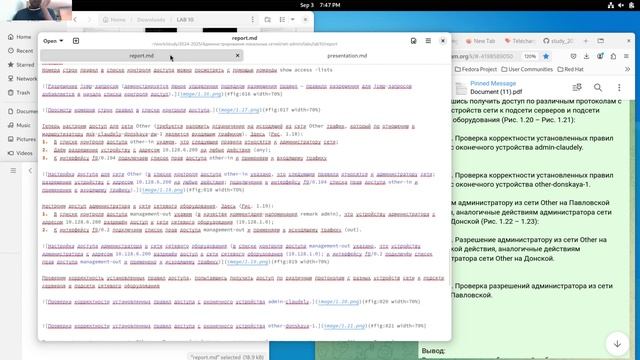Open Music in the Files sidebar
Screen dimensions: 640x360
19,125
